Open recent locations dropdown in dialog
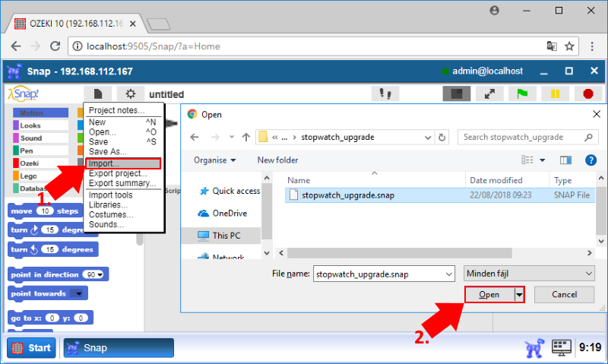 click(x=232, y=137)
